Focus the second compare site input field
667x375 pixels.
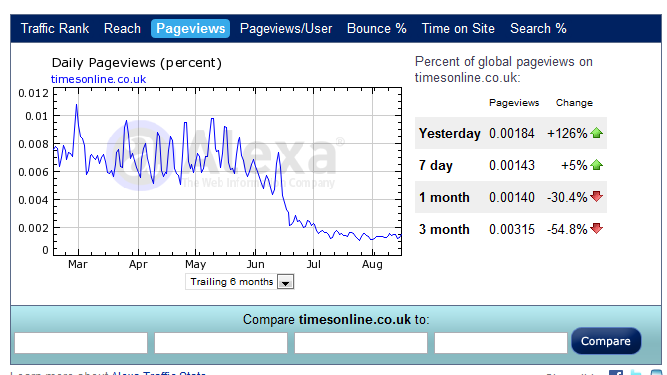(221, 343)
